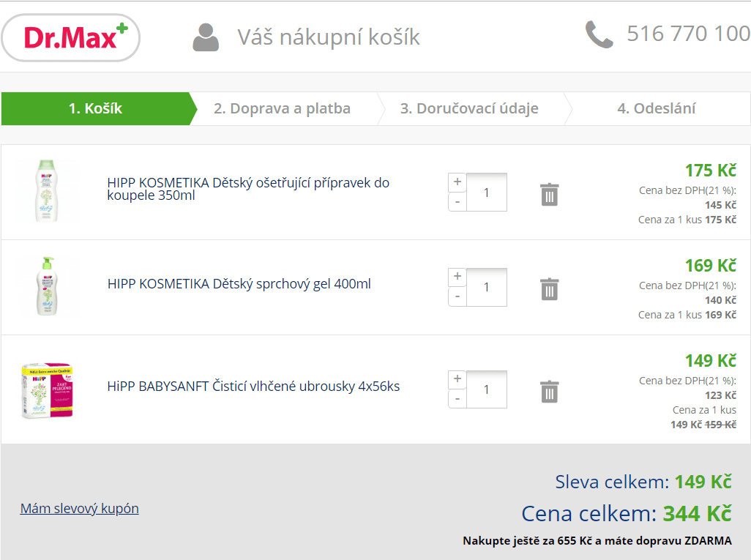Open the Mám slevový kupón link
This screenshot has height=560, width=751.
(x=80, y=508)
